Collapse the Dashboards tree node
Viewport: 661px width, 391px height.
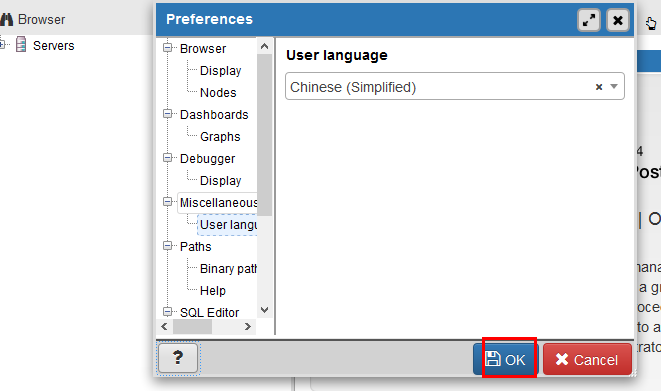(167, 114)
